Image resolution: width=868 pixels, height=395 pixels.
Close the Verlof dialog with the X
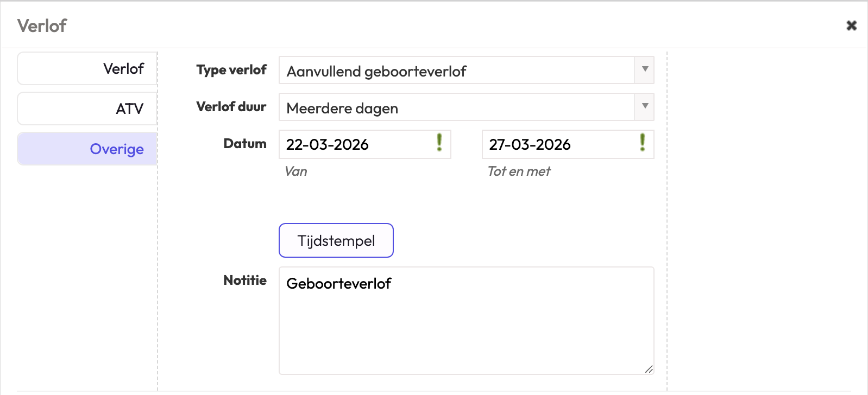(x=851, y=26)
